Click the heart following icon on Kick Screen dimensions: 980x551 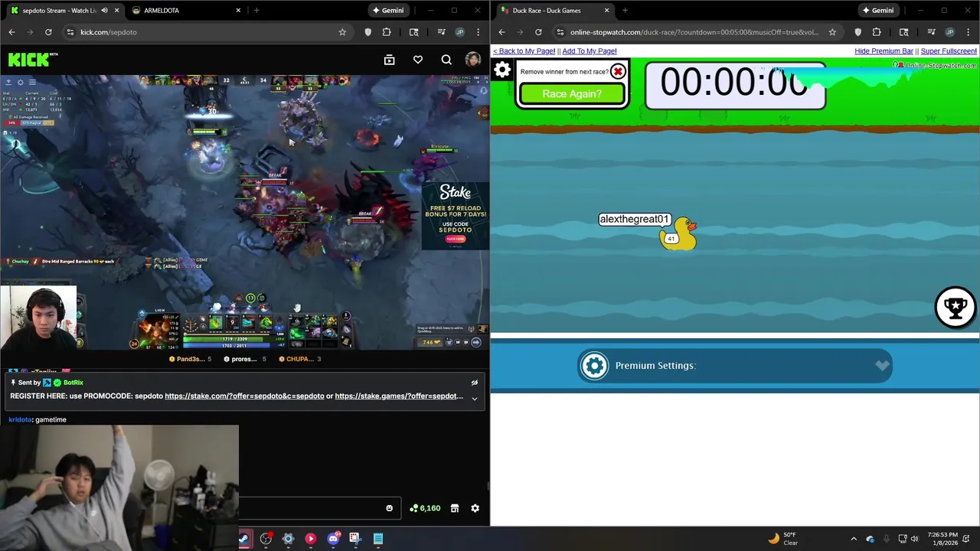tap(417, 60)
